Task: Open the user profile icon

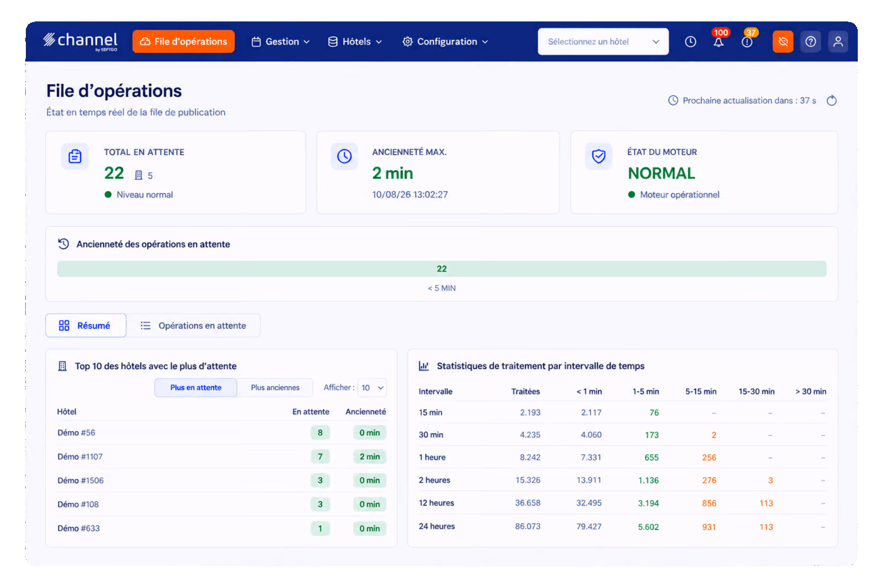Action: click(838, 42)
